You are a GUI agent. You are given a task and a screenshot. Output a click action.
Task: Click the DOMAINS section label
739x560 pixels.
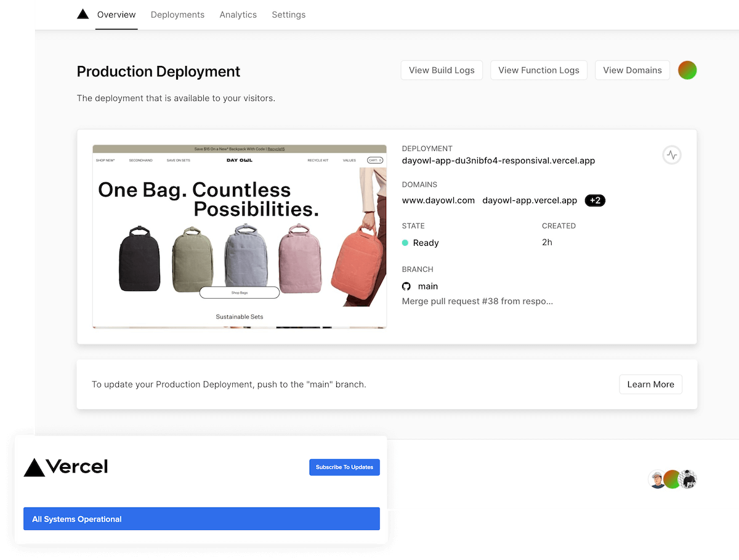point(419,184)
